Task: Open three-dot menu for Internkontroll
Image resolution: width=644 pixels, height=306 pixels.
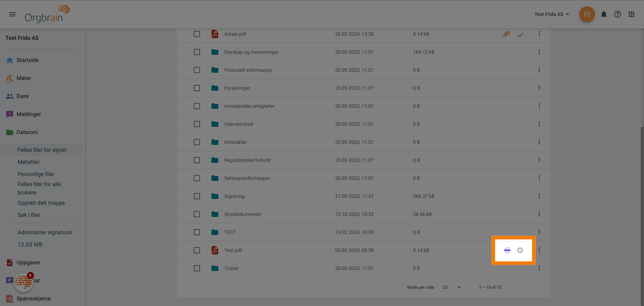Action: (539, 124)
